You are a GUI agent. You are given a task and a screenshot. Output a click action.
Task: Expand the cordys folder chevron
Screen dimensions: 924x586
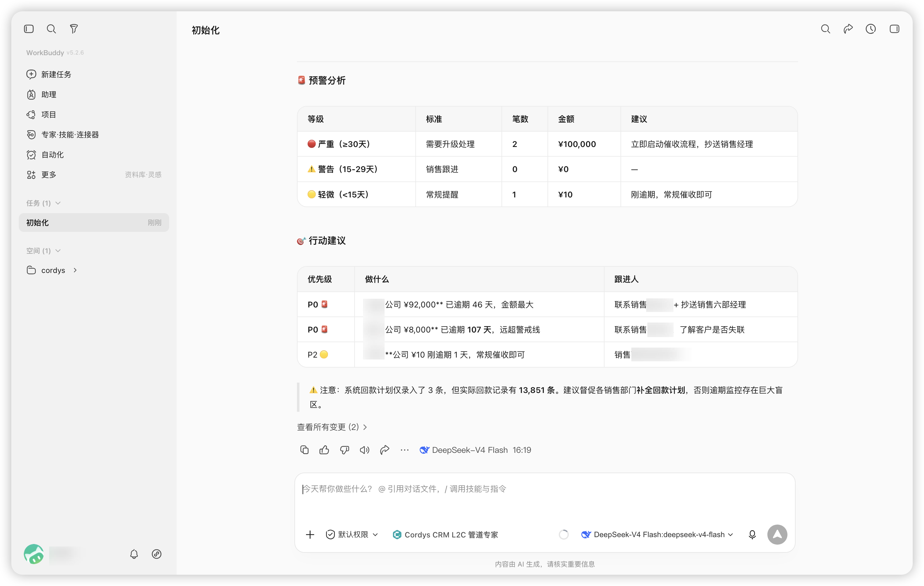click(x=75, y=270)
